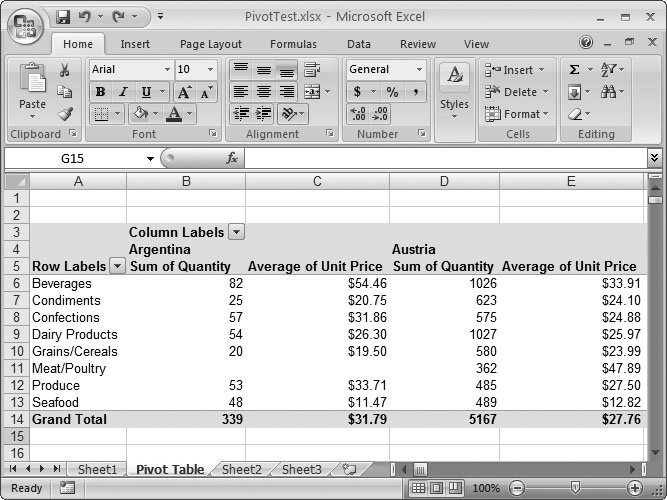Click the AutoSum sigma icon
Image resolution: width=667 pixels, height=500 pixels.
coord(575,70)
